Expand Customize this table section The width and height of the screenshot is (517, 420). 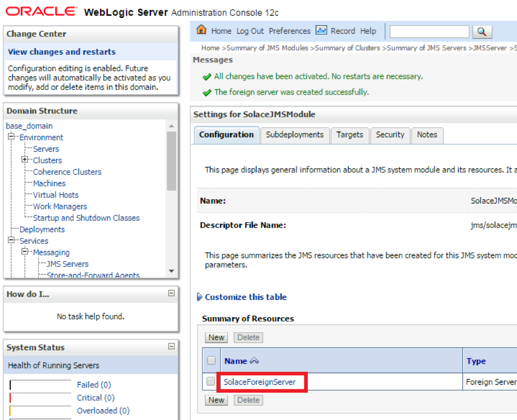pyautogui.click(x=200, y=297)
